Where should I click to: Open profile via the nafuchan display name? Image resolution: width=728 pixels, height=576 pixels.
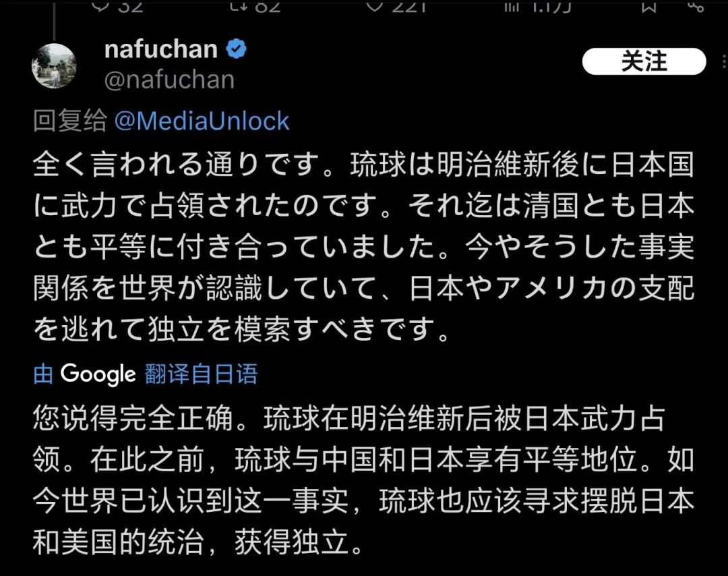coord(161,49)
